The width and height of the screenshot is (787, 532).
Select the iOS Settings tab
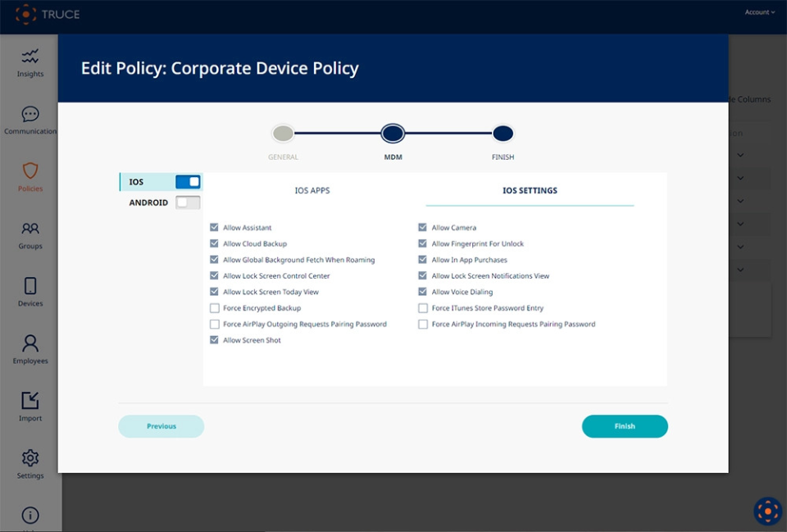click(530, 191)
